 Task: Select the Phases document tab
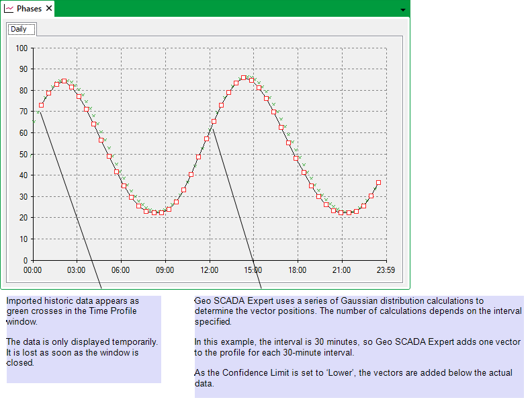pyautogui.click(x=29, y=9)
